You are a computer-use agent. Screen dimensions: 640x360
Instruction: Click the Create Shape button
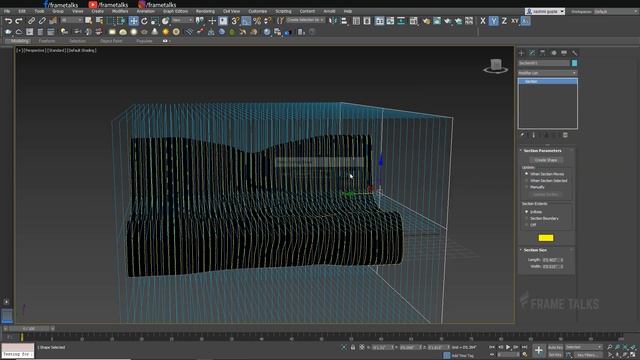546,160
